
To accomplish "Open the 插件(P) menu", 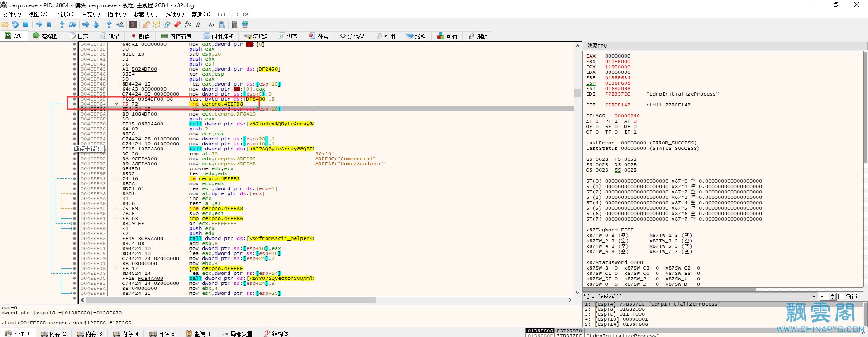I will tap(117, 14).
